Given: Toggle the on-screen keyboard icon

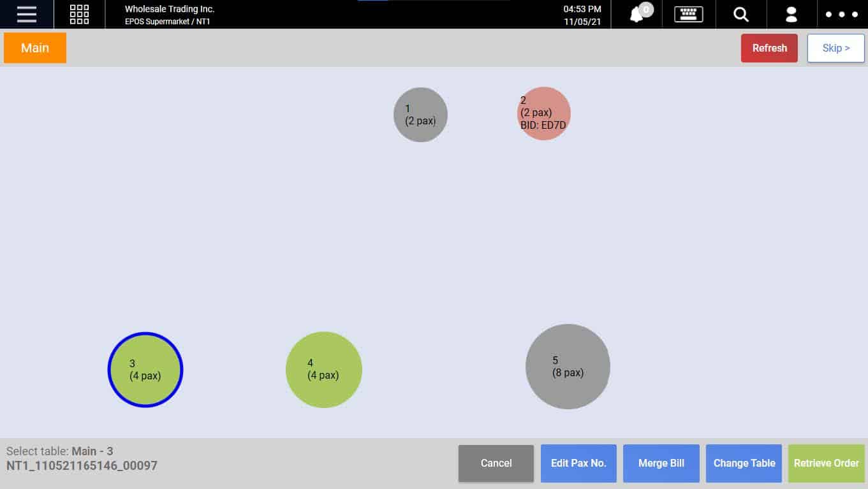Looking at the screenshot, I should click(689, 14).
